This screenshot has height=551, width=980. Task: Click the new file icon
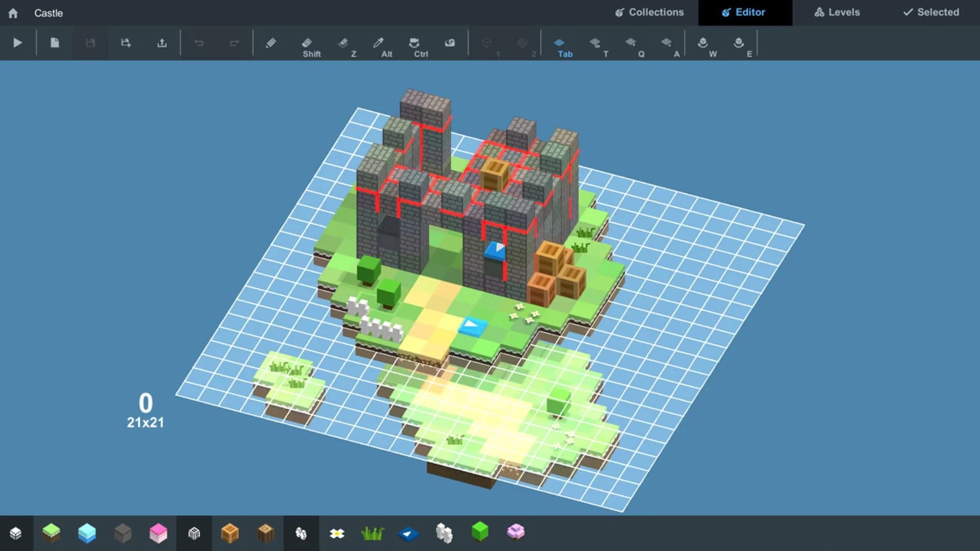(x=55, y=43)
